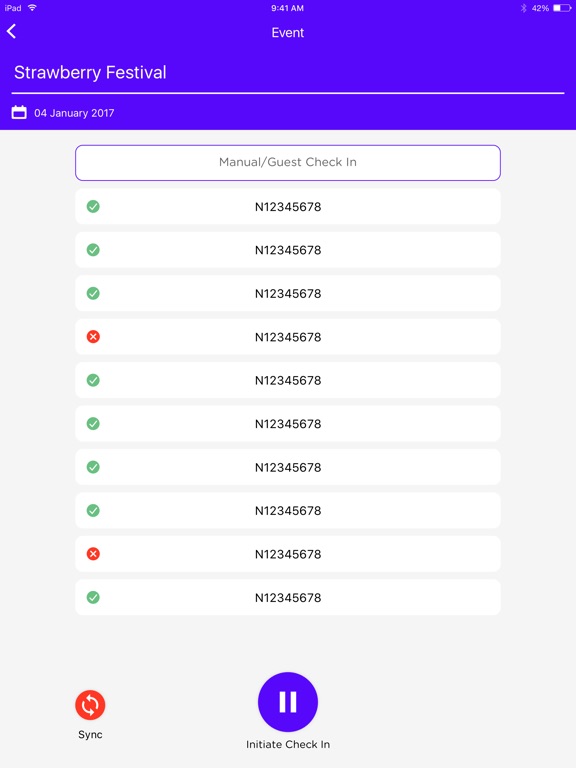Tap the battery indicator at top right
The height and width of the screenshot is (768, 576).
pos(562,8)
